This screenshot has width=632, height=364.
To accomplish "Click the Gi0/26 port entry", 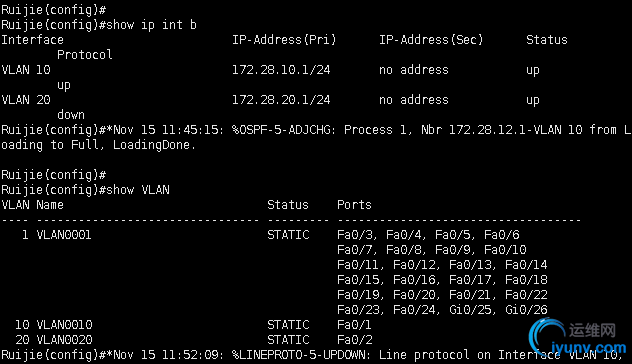I will point(526,310).
